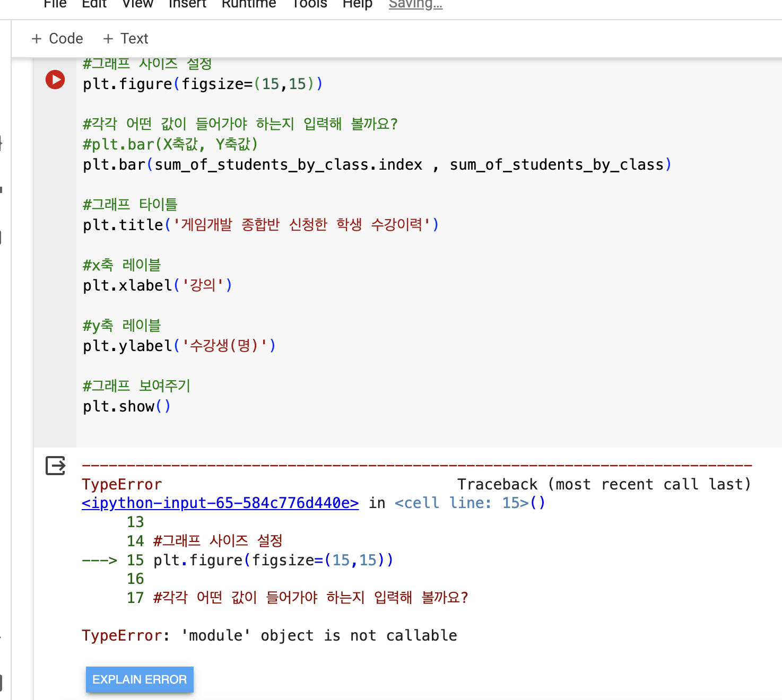Open the View menu
The width and height of the screenshot is (782, 700).
[137, 4]
